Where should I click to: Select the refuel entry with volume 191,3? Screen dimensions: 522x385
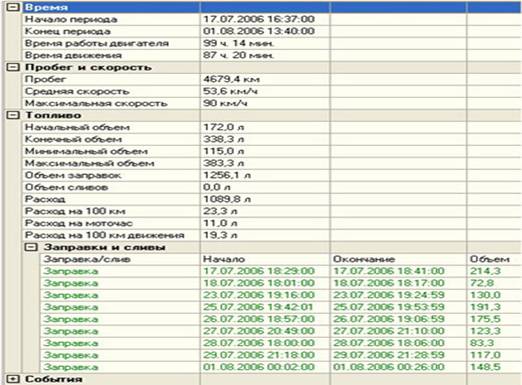281,307
